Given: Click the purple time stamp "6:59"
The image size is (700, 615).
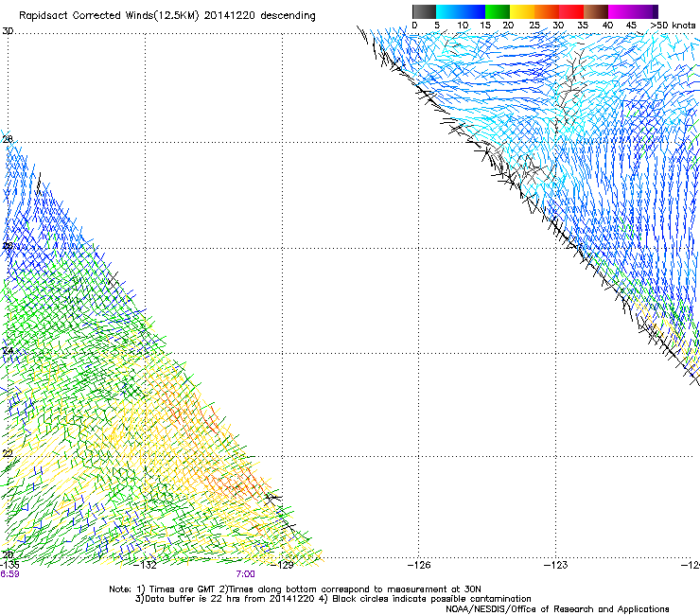Looking at the screenshot, I should tap(9, 574).
